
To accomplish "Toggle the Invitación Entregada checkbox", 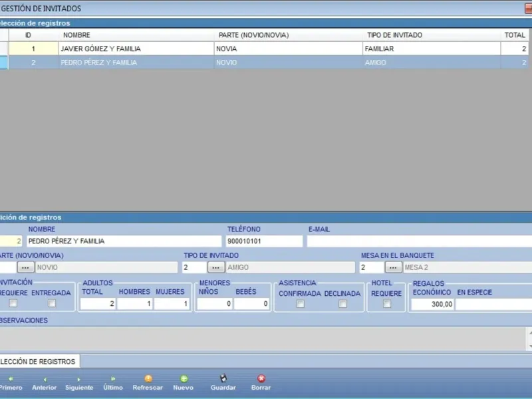I will [x=52, y=303].
